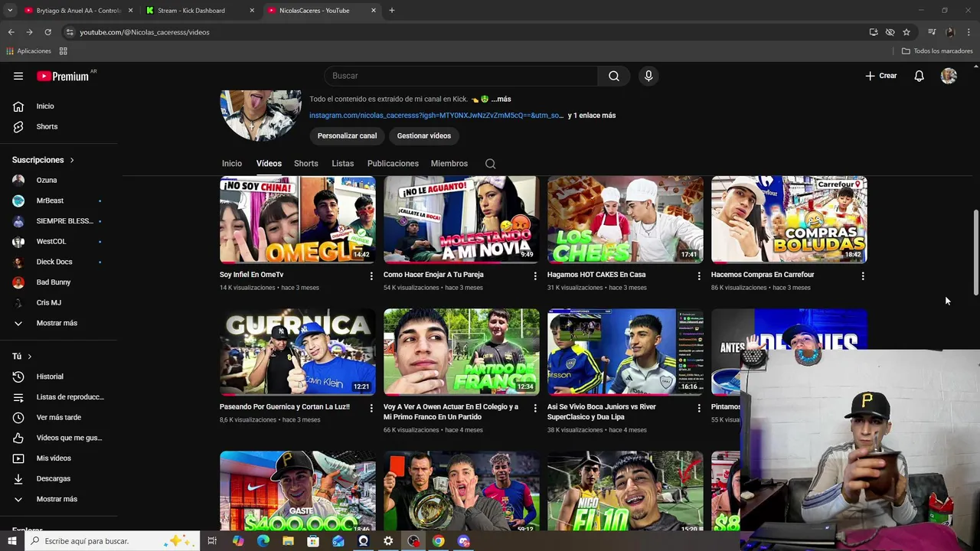Open the Miembros channel tab
980x551 pixels.
tap(449, 164)
